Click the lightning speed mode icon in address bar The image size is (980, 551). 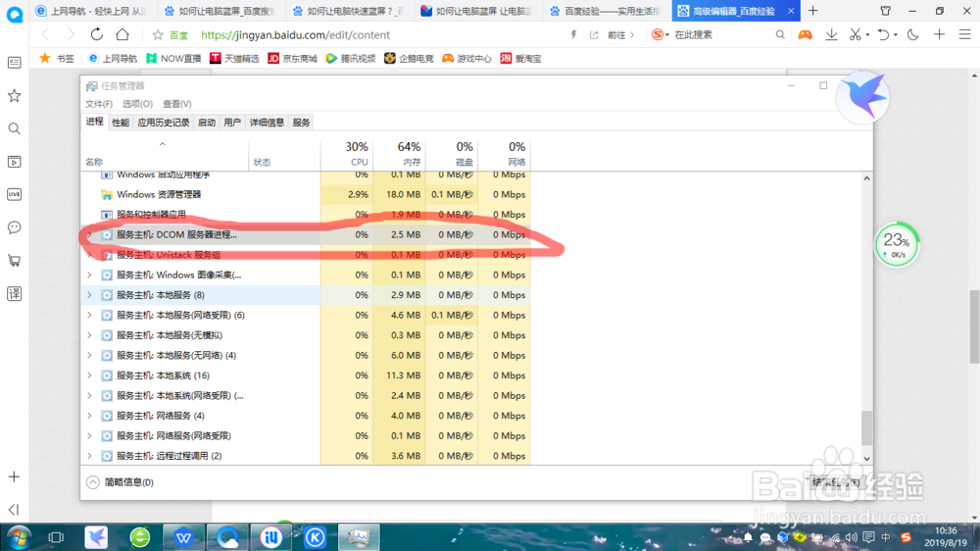click(573, 35)
